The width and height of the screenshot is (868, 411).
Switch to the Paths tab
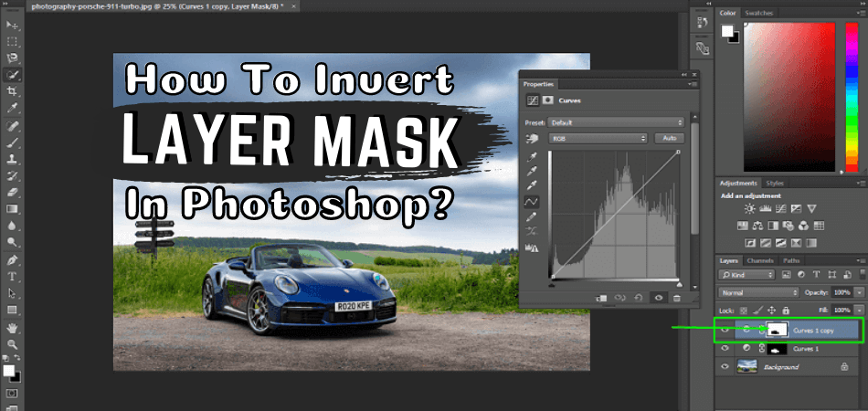(x=791, y=260)
